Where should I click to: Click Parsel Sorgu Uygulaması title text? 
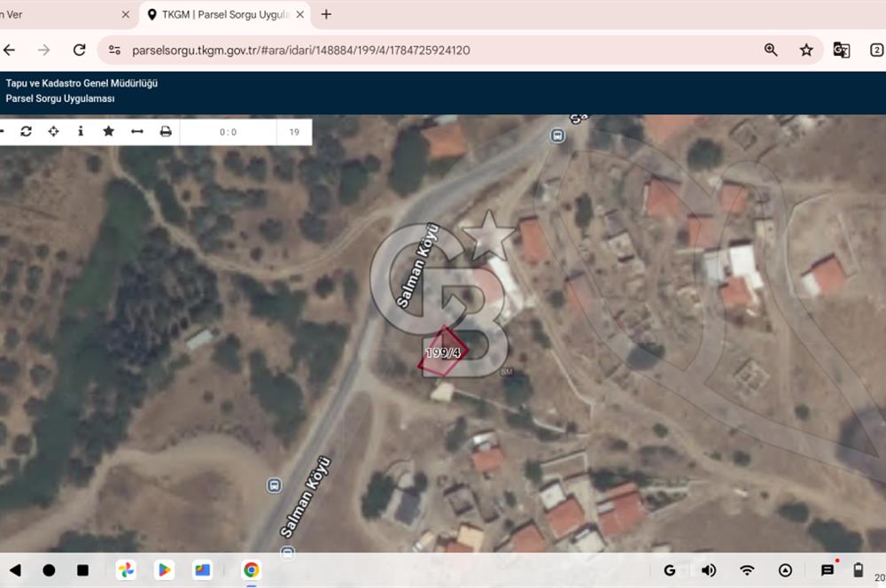point(60,98)
